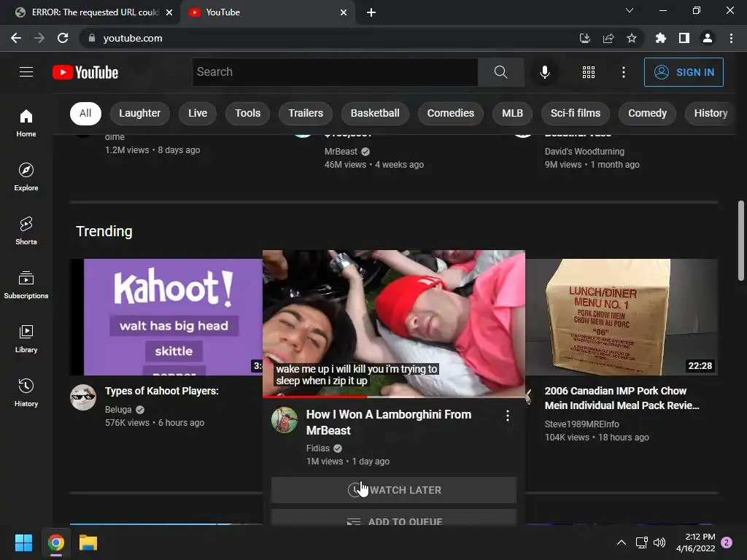Open the Chrome profile icon

(x=708, y=38)
